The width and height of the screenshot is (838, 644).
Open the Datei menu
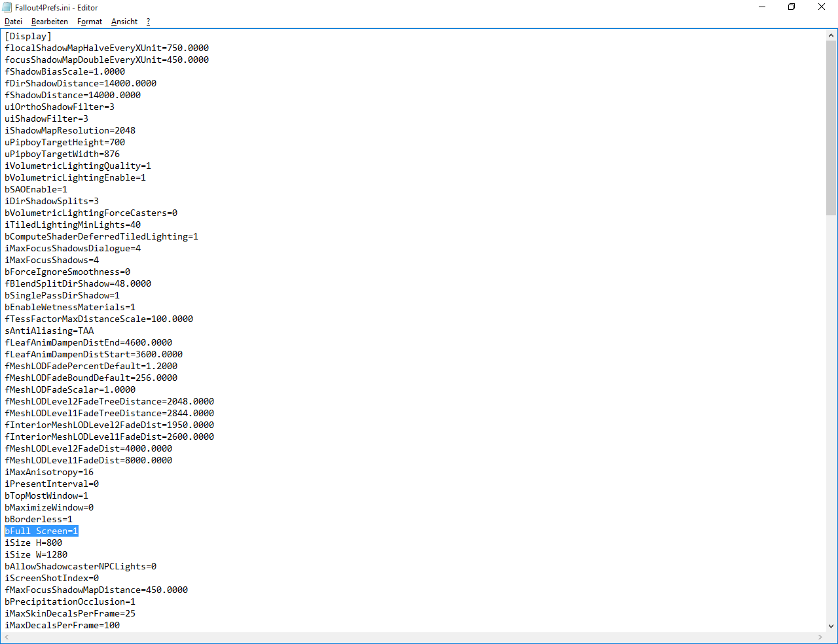13,22
